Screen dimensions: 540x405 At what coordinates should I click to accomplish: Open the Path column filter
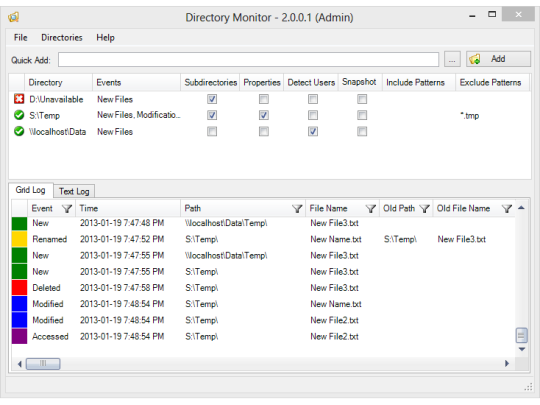coord(297,208)
